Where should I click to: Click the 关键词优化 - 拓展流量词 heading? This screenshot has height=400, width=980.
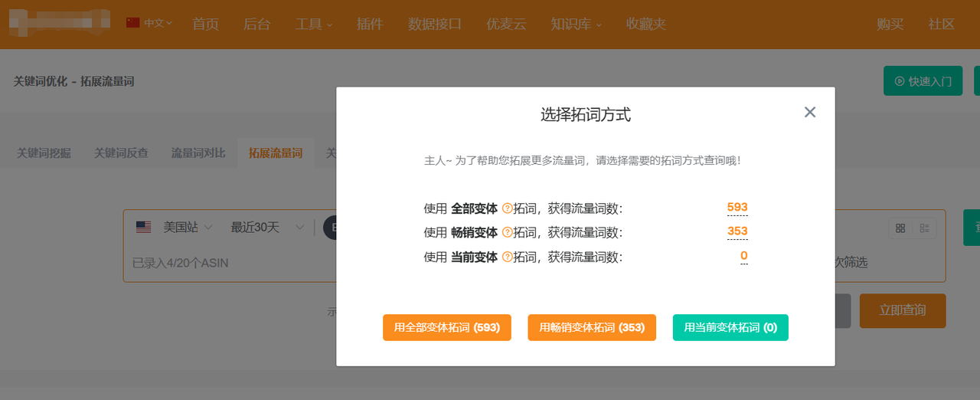[73, 81]
